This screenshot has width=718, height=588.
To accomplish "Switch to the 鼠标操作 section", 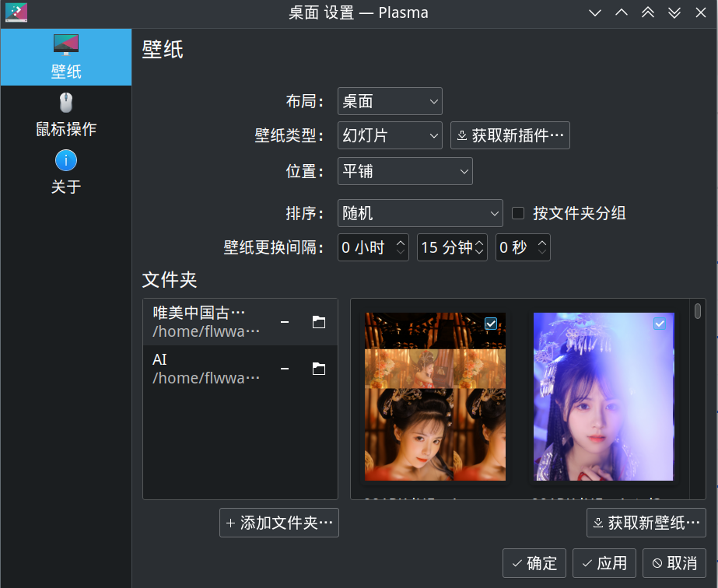I will tap(66, 115).
